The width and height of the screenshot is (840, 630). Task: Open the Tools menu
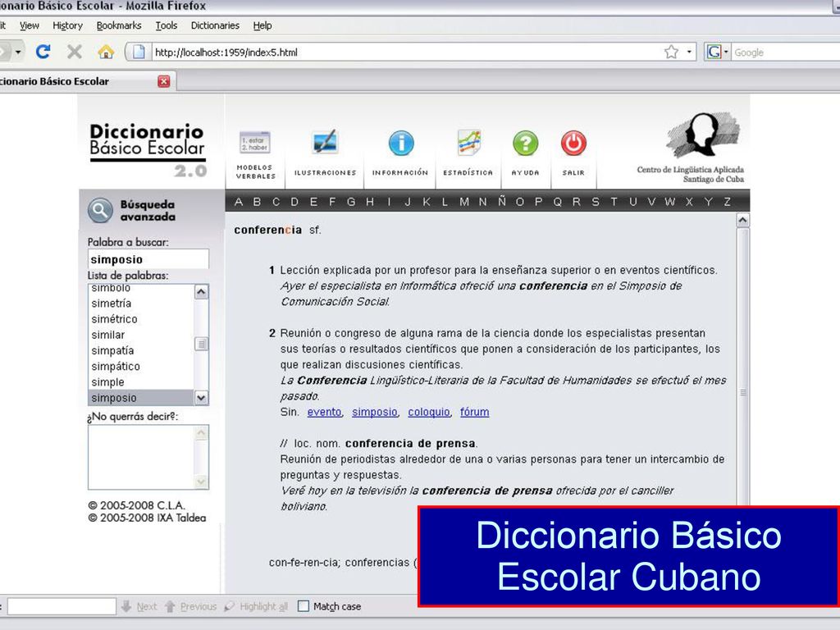click(166, 25)
